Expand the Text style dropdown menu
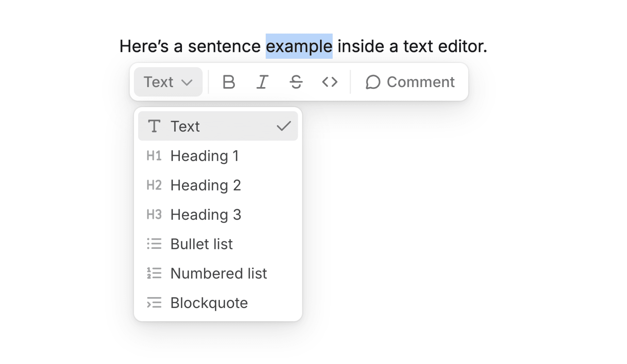This screenshot has height=364, width=627. click(x=167, y=82)
